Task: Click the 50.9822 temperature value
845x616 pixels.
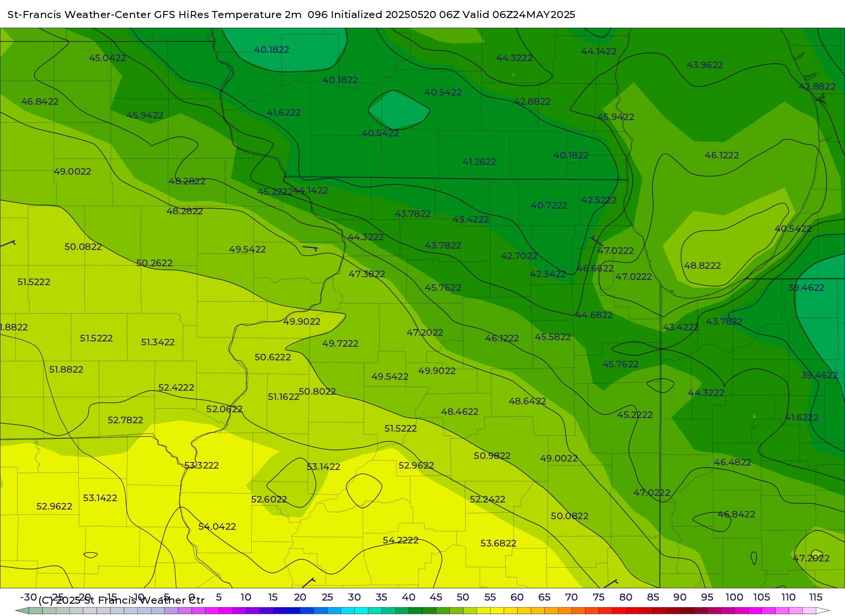Action: coord(492,456)
